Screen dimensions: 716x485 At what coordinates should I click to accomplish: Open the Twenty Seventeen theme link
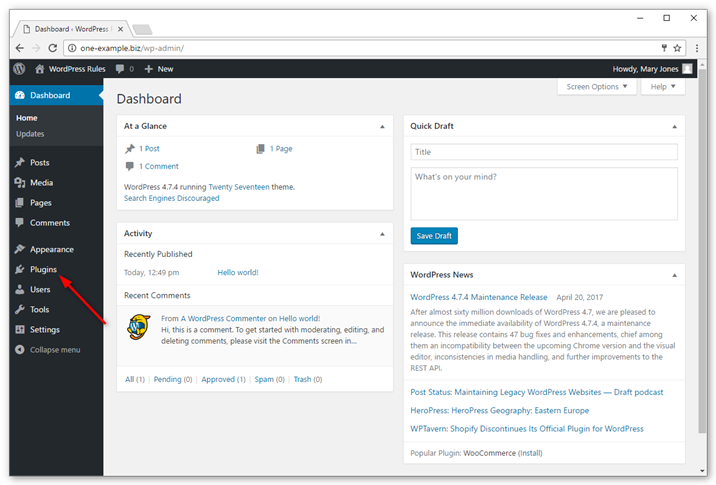[239, 187]
